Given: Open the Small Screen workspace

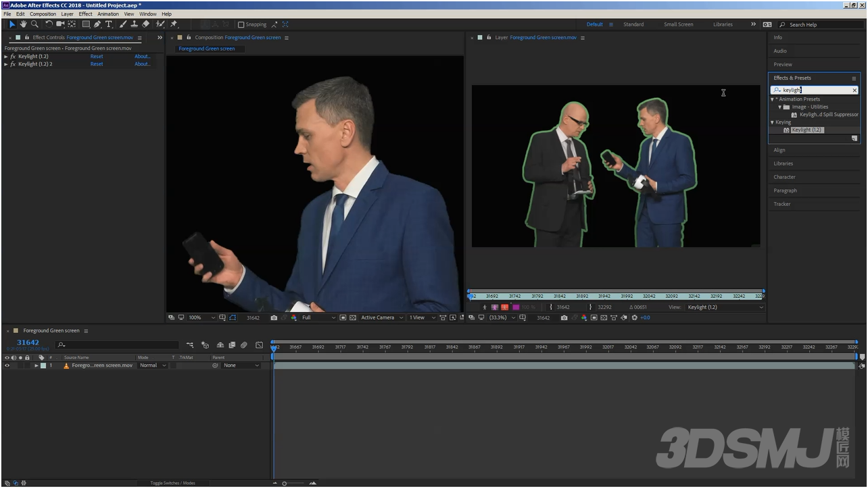Looking at the screenshot, I should pyautogui.click(x=678, y=24).
